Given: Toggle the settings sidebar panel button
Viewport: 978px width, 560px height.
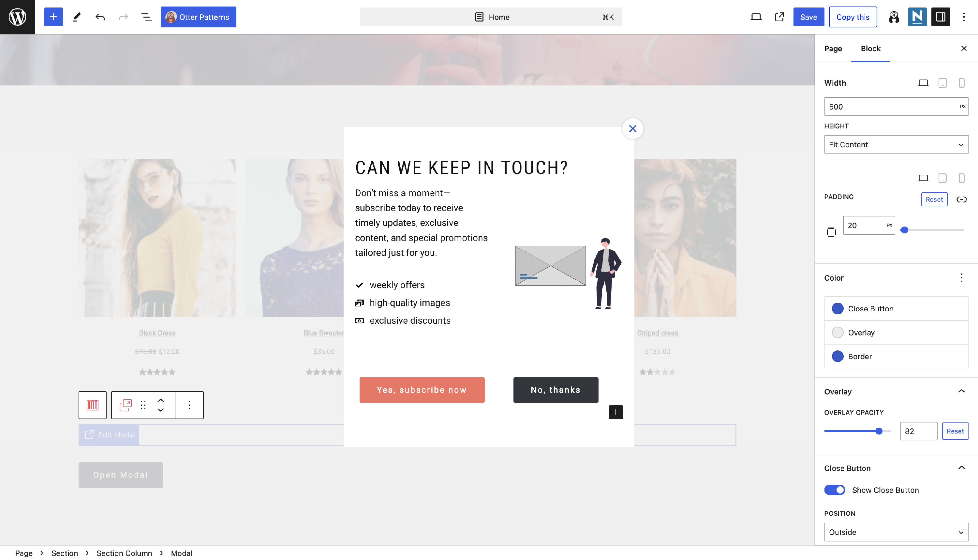Looking at the screenshot, I should click(940, 17).
